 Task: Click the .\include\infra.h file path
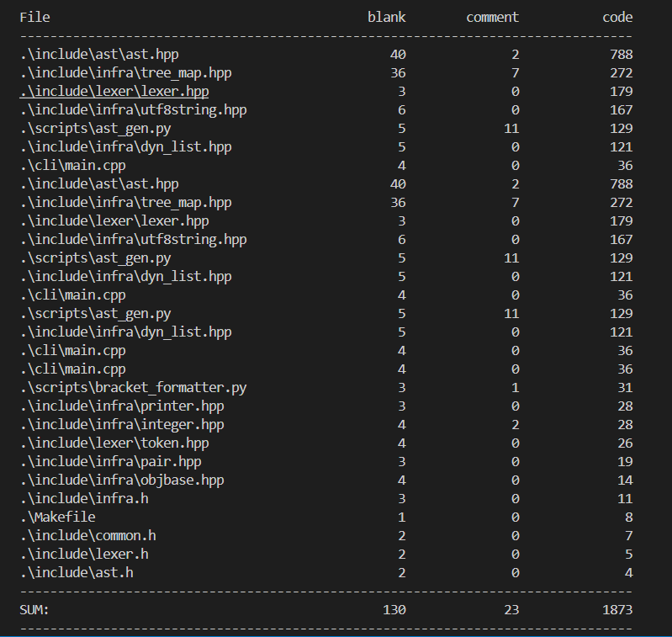84,499
